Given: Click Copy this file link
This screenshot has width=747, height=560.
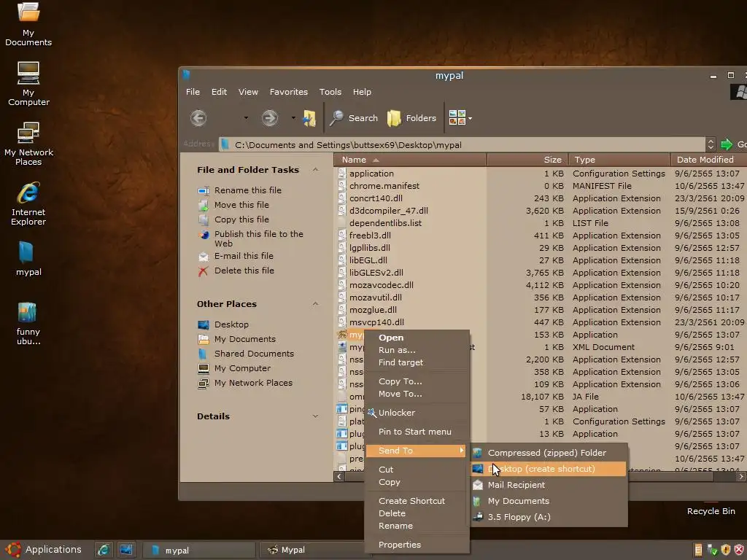Looking at the screenshot, I should click(241, 219).
